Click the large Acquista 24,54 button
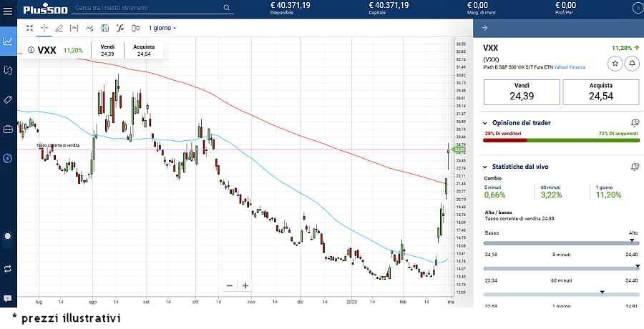644x329 pixels. (600, 92)
